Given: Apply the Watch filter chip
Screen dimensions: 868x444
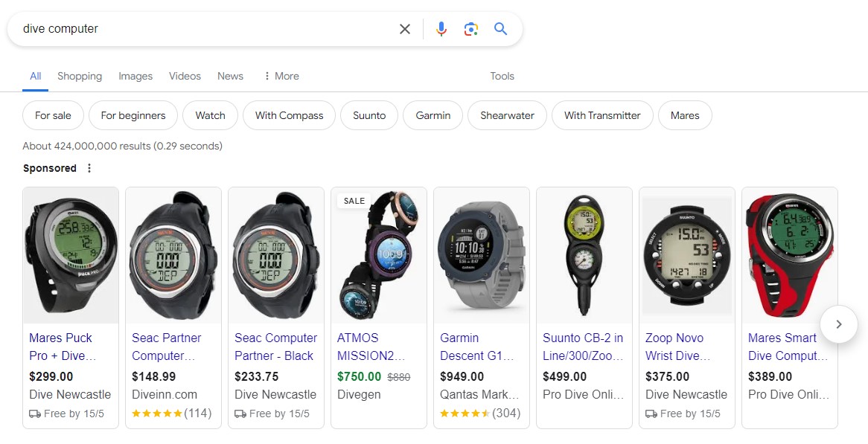Looking at the screenshot, I should click(x=211, y=115).
